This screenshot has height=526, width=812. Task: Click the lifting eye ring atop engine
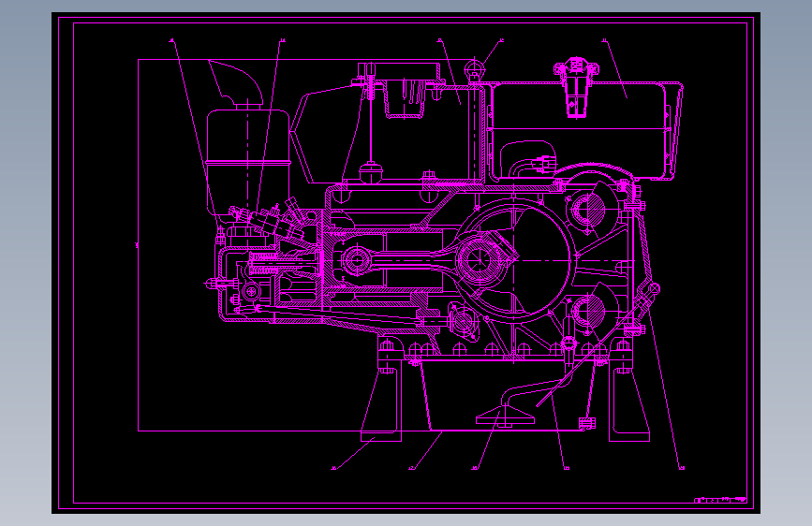pos(473,69)
